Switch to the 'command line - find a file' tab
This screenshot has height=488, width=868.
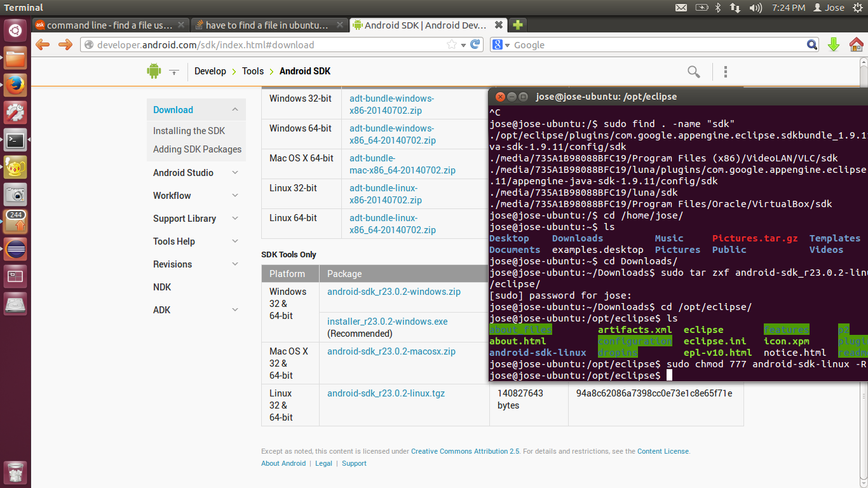click(x=111, y=25)
